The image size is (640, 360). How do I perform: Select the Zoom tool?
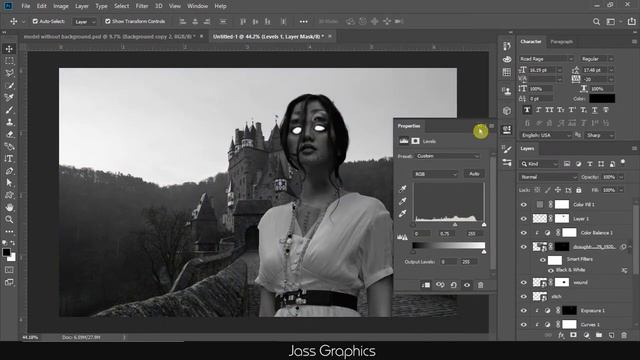click(x=9, y=220)
